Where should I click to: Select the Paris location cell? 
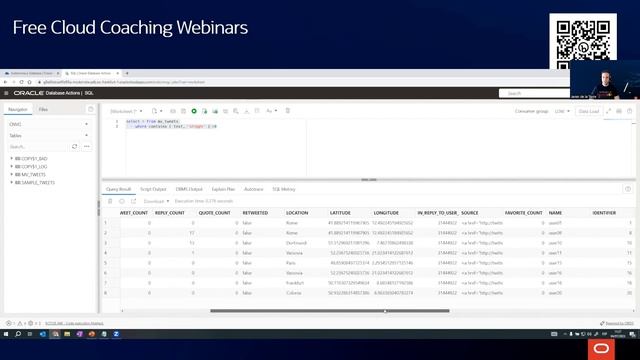pyautogui.click(x=291, y=263)
